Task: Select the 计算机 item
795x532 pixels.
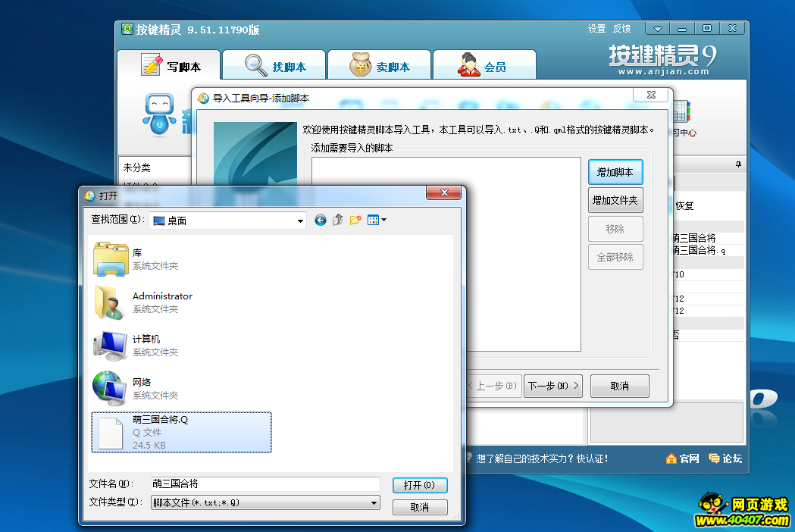Action: click(x=136, y=346)
